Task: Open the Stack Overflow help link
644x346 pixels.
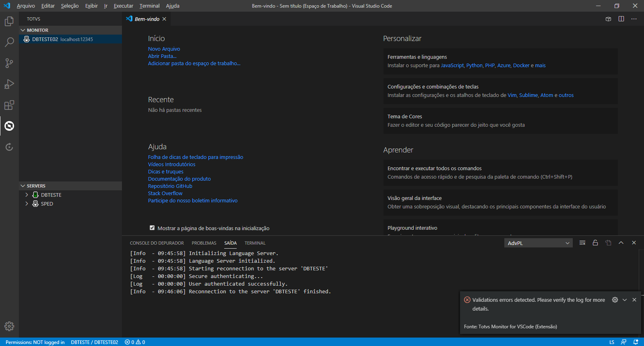Action: [x=165, y=194]
